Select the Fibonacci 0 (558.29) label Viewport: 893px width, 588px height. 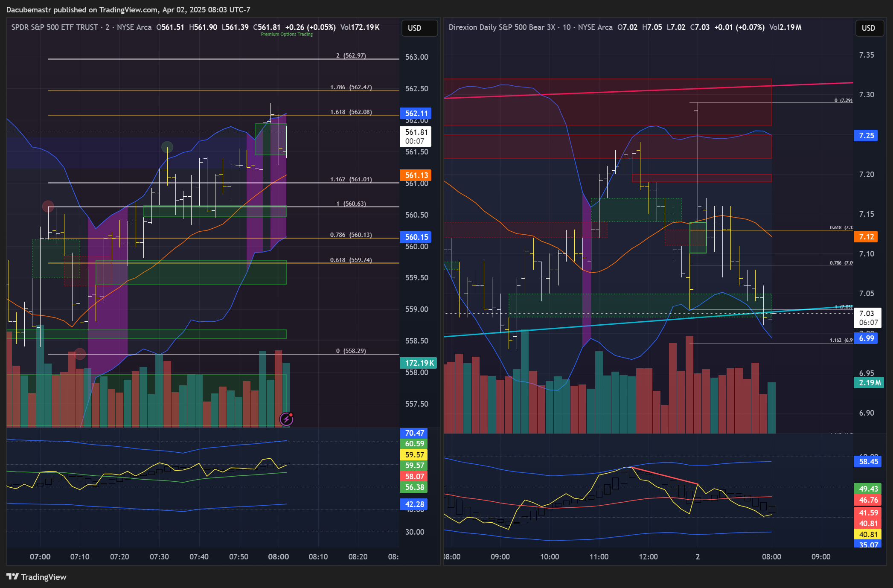[x=351, y=351]
